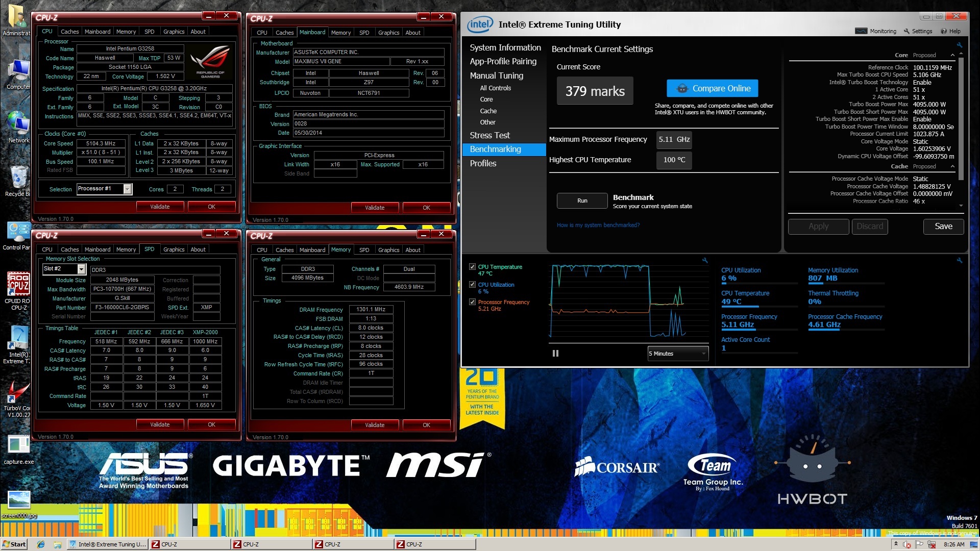Uncheck the CPU Temperature graph checkbox
Viewport: 980px width, 551px height.
pos(472,267)
